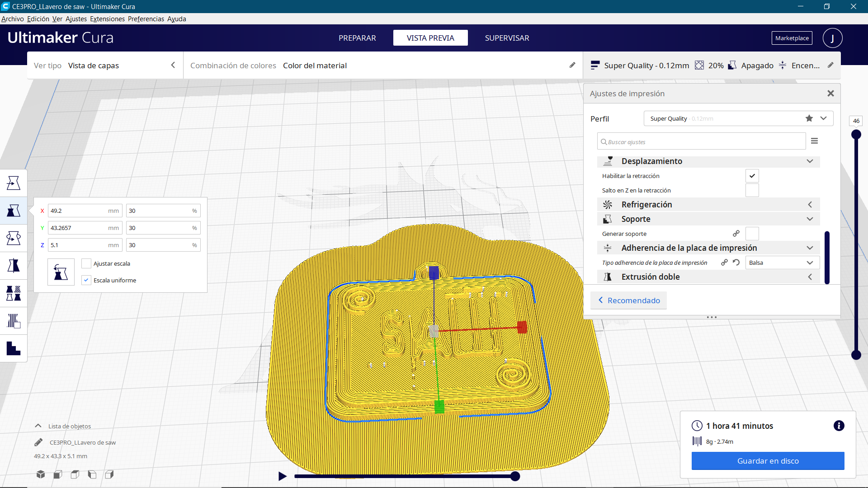This screenshot has height=488, width=868.
Task: Click the Reset scale icon button
Action: click(x=61, y=272)
